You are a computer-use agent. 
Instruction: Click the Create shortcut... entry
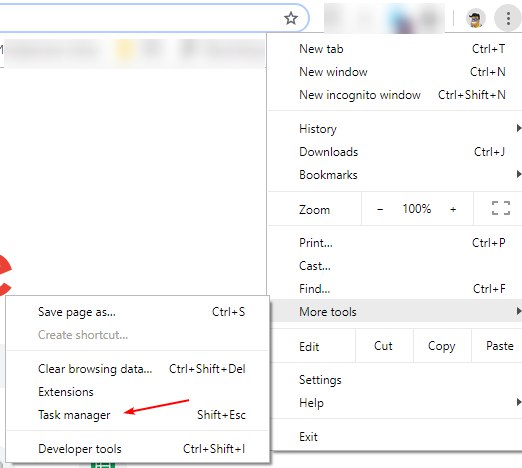coord(137,335)
